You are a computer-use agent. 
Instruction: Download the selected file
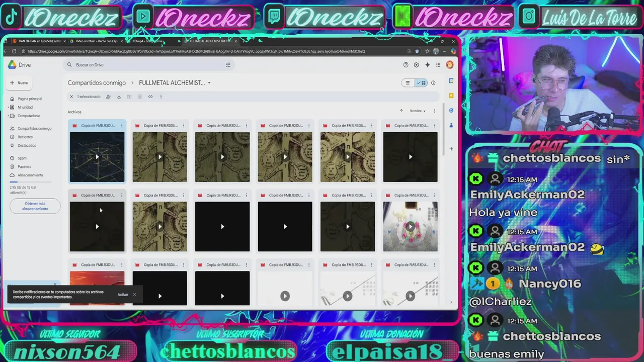[119, 97]
